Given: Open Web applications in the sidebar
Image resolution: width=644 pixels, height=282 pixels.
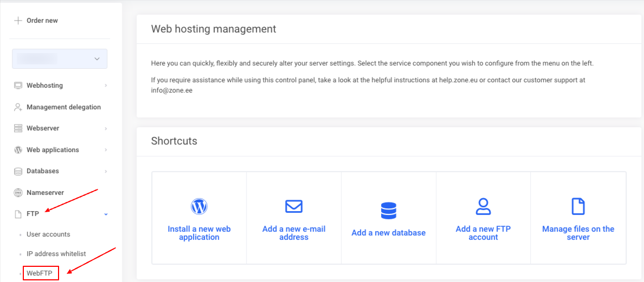Looking at the screenshot, I should click(x=53, y=150).
